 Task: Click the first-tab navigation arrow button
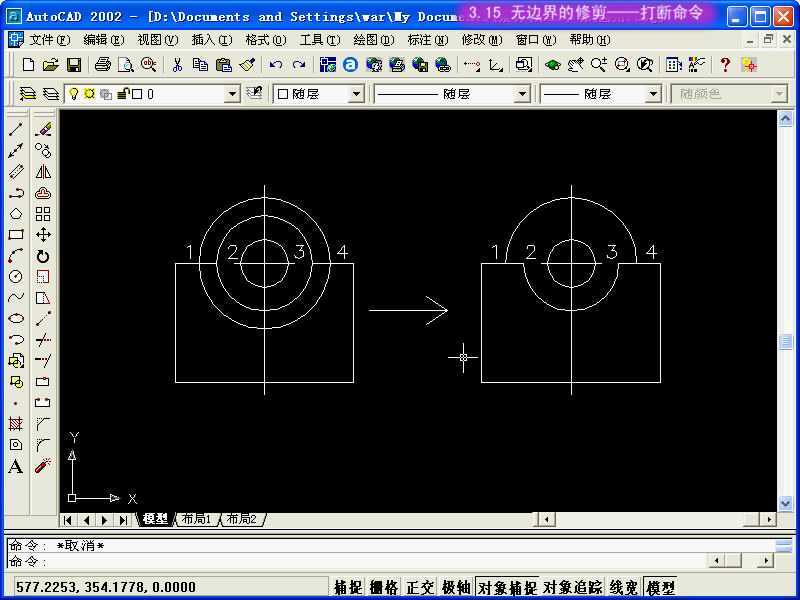tap(68, 520)
